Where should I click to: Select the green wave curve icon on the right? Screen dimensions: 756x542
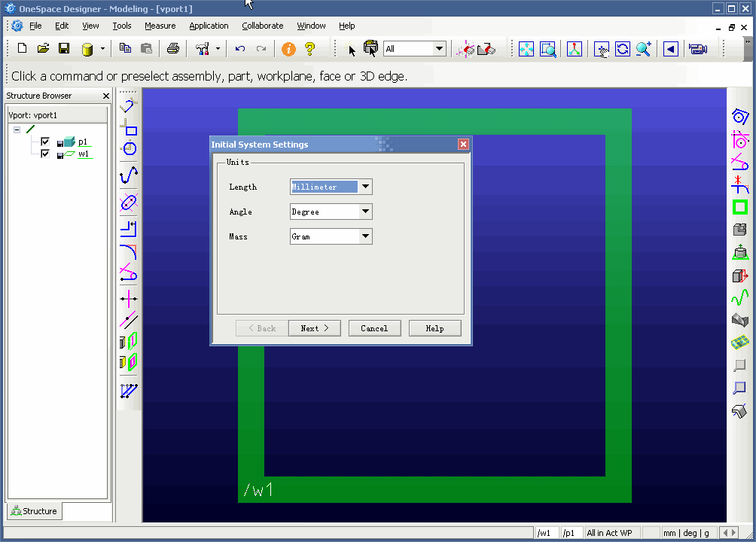(x=740, y=297)
